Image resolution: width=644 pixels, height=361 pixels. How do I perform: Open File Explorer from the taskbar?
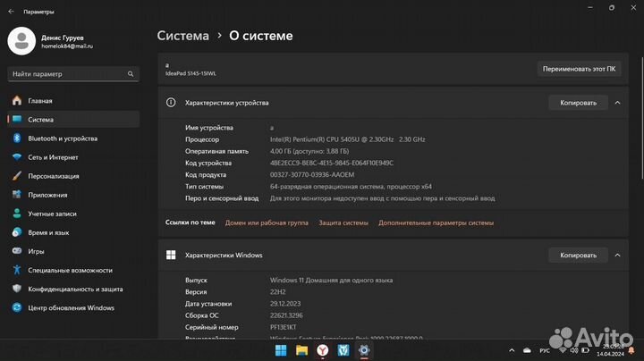[302, 350]
